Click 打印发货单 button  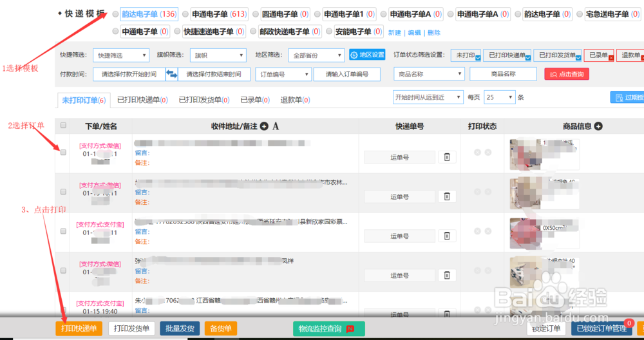[131, 328]
